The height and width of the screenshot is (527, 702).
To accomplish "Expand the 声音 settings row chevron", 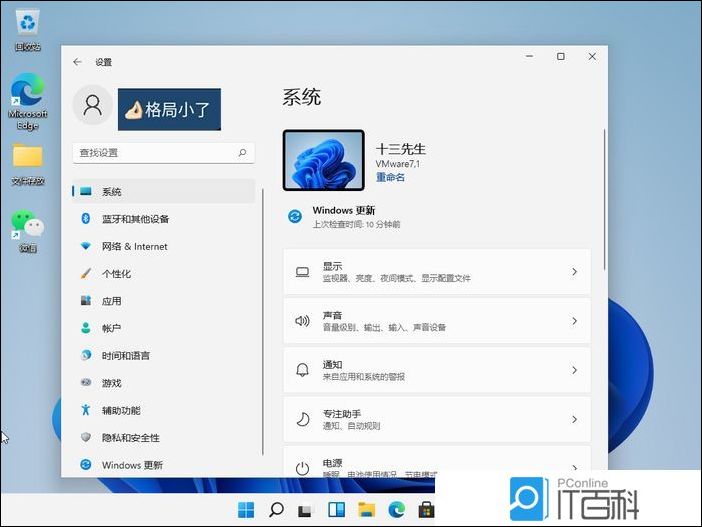I will click(574, 321).
